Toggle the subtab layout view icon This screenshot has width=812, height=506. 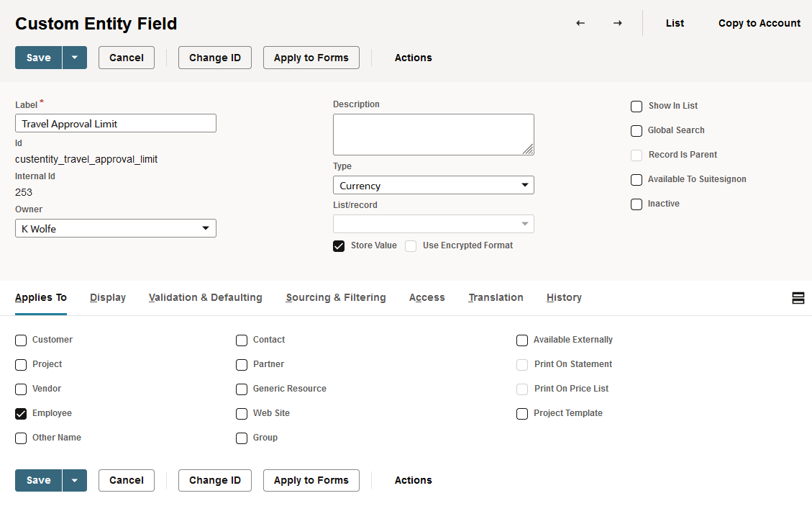point(798,298)
